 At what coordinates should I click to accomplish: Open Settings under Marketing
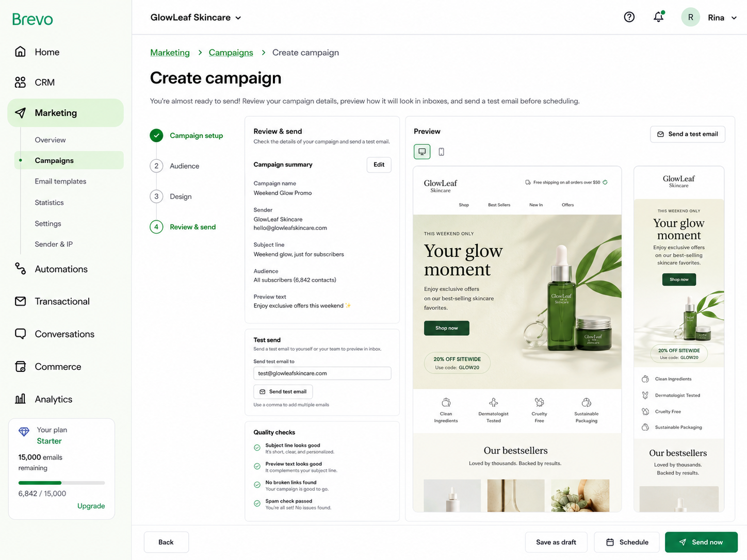coord(48,223)
